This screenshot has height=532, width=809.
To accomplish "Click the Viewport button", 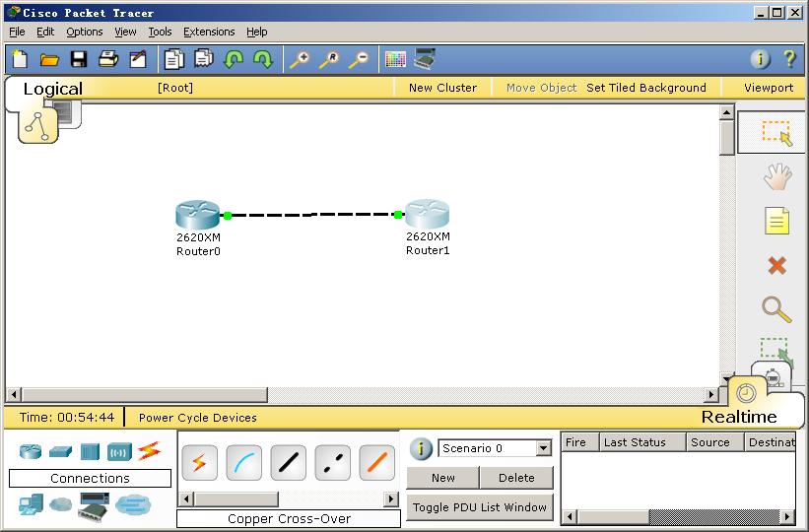I will (x=769, y=88).
